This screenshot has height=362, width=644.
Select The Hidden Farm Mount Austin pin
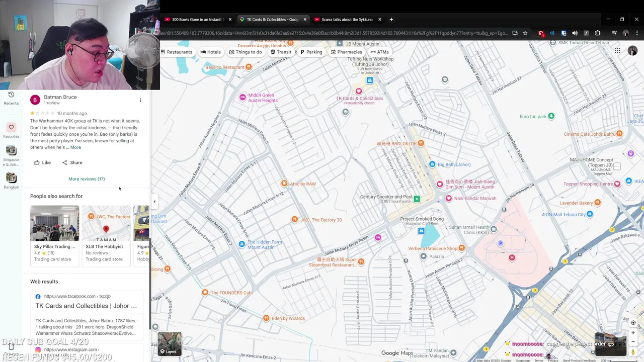(x=242, y=244)
